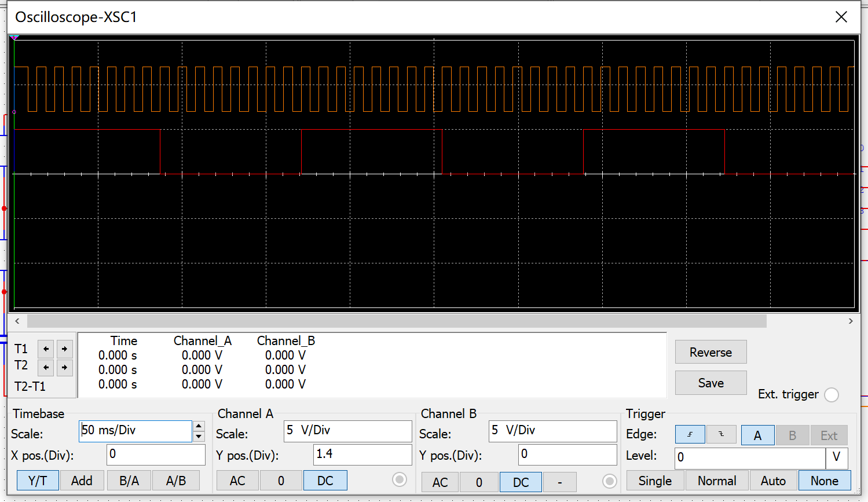Set trigger source to channel B

coord(793,435)
